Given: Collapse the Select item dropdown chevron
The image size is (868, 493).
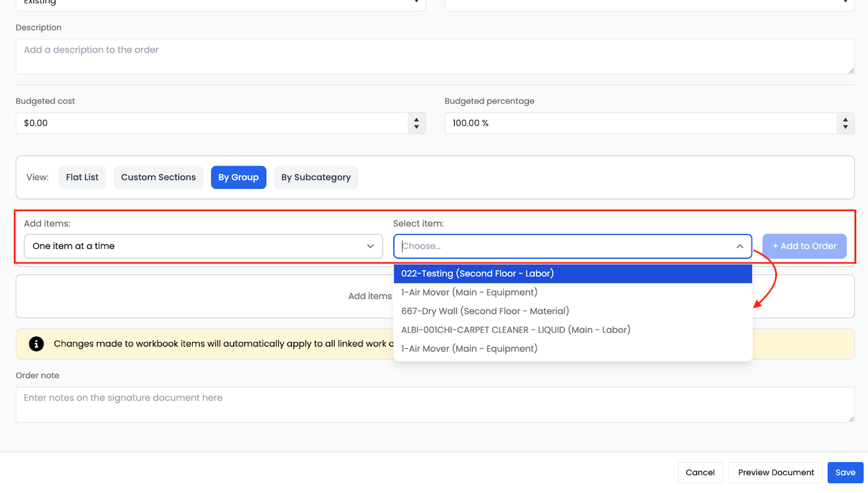Looking at the screenshot, I should (739, 246).
